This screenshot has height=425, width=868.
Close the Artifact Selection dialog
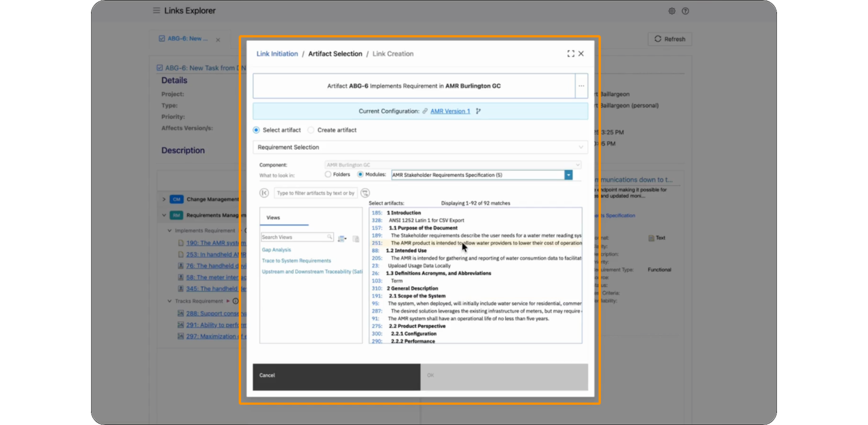coord(581,54)
